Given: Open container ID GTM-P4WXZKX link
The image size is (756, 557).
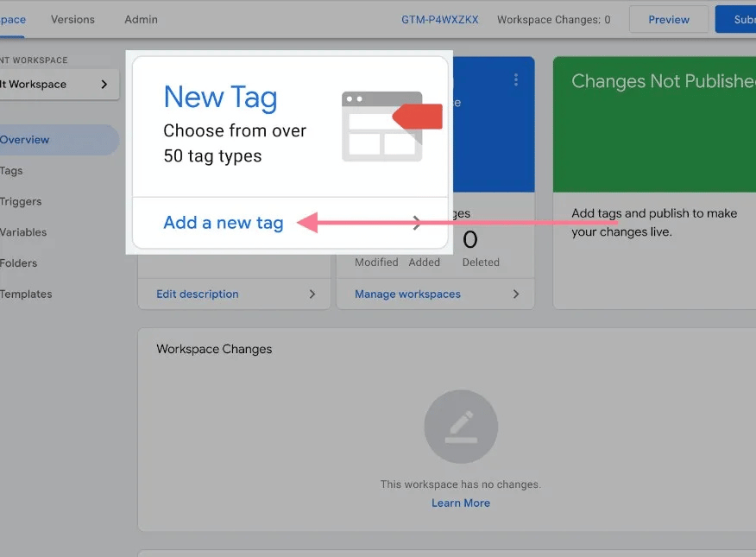Looking at the screenshot, I should coord(440,20).
